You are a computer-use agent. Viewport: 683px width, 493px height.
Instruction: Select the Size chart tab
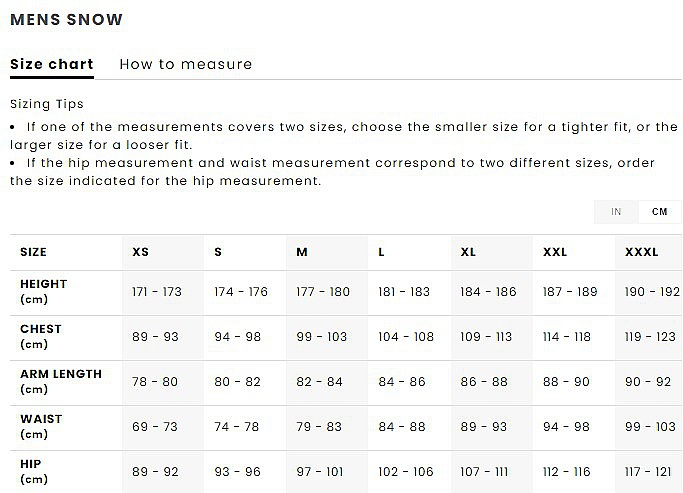click(x=52, y=64)
